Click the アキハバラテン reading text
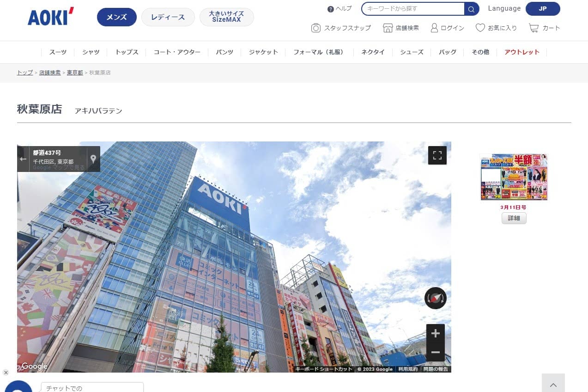Viewport: 588px width, 392px height. point(98,111)
